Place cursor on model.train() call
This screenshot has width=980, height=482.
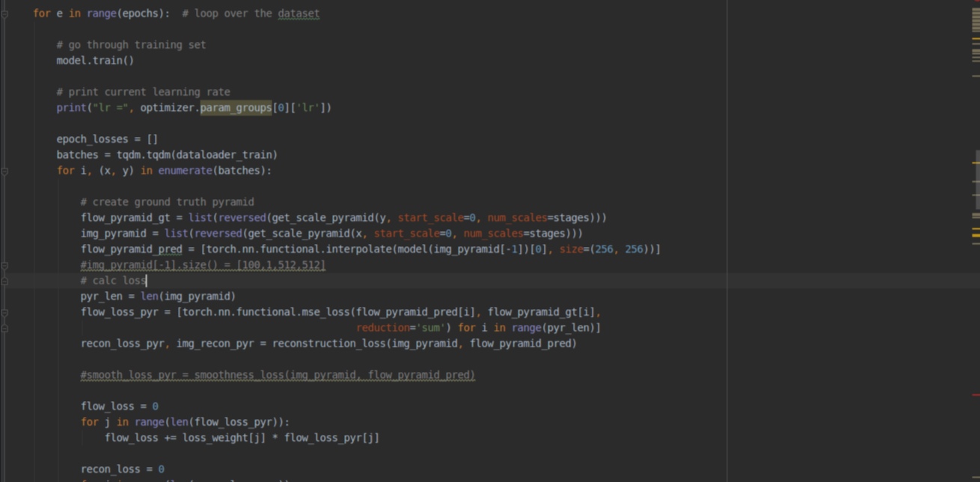coord(94,61)
